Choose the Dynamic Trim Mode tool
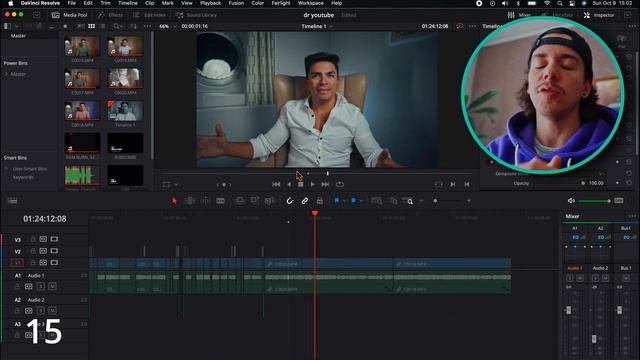Screen dimensions: 640x360 (205, 201)
